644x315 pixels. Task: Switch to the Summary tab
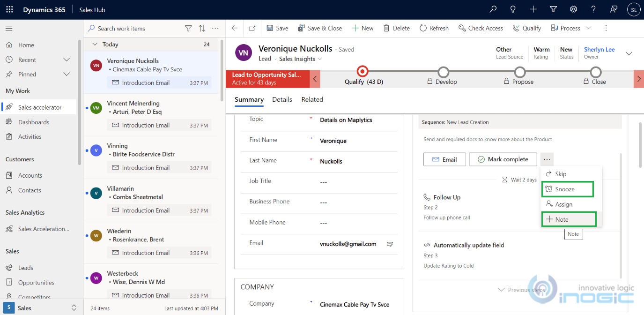249,99
